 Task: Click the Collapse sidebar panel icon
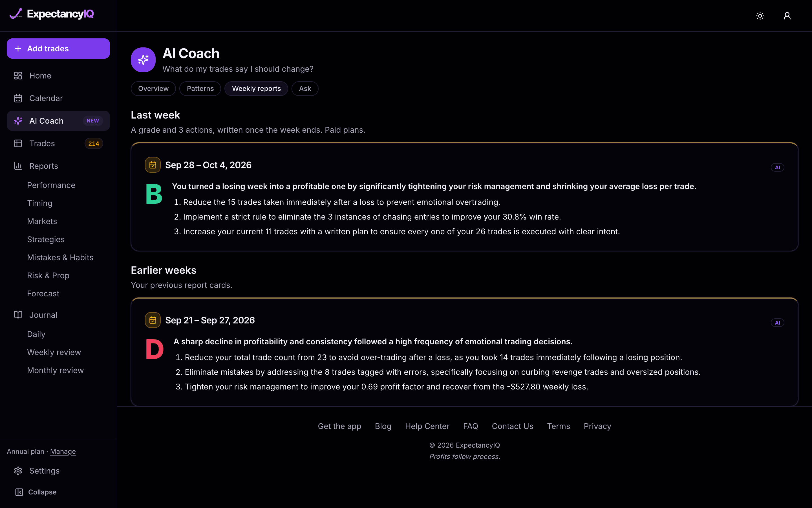tap(19, 492)
